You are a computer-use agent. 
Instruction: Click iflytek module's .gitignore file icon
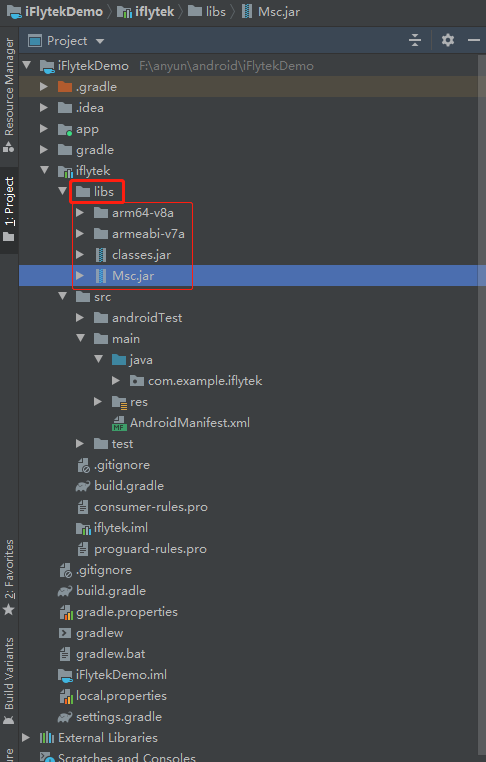coord(84,465)
